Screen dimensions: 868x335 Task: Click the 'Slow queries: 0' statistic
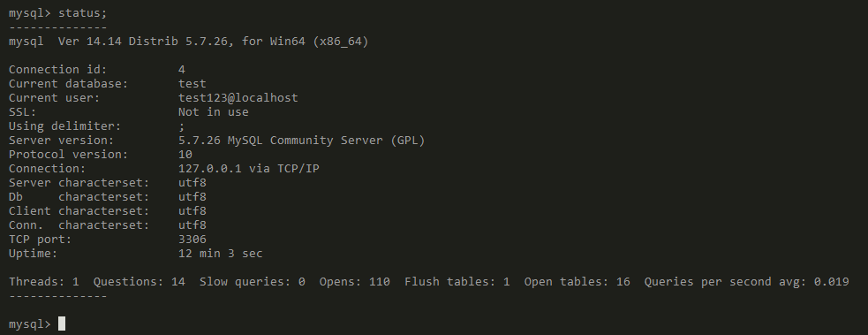coord(252,282)
